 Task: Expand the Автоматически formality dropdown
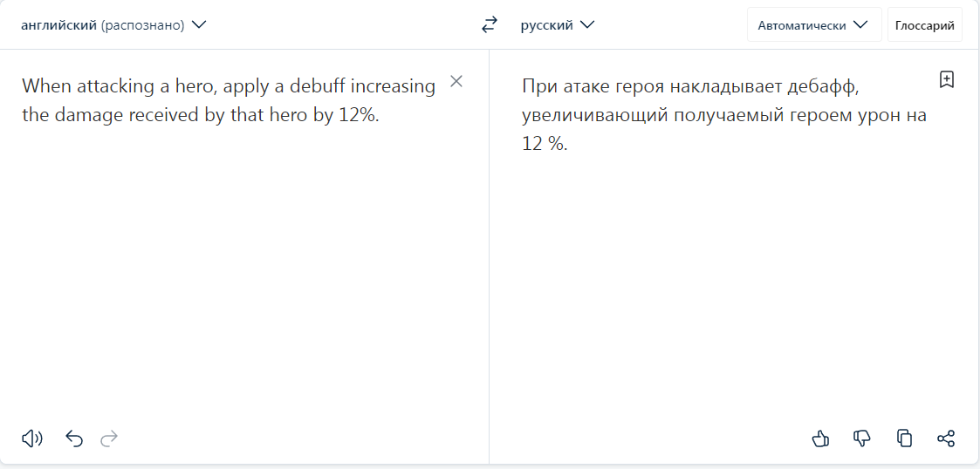813,25
